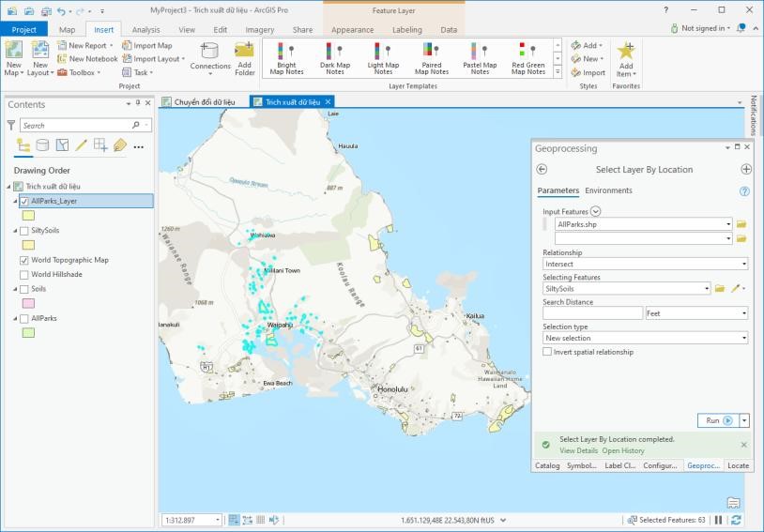Run the Select Layer By Location tool

click(718, 420)
